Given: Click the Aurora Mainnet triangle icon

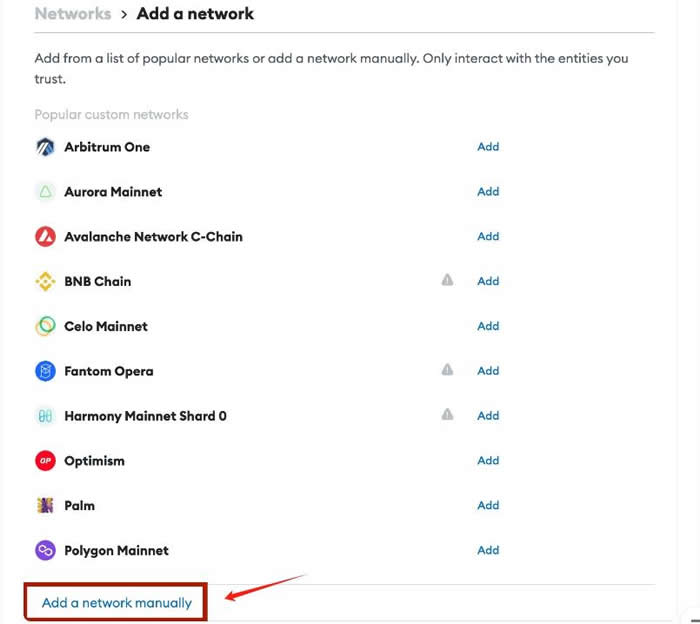Looking at the screenshot, I should (45, 192).
